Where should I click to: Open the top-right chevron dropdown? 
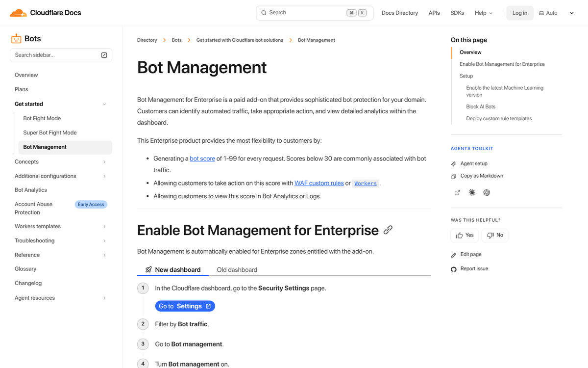point(571,12)
